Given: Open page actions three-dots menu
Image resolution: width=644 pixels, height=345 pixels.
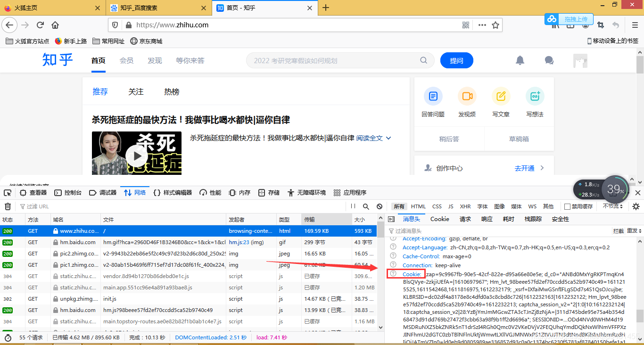Looking at the screenshot, I should tap(482, 25).
